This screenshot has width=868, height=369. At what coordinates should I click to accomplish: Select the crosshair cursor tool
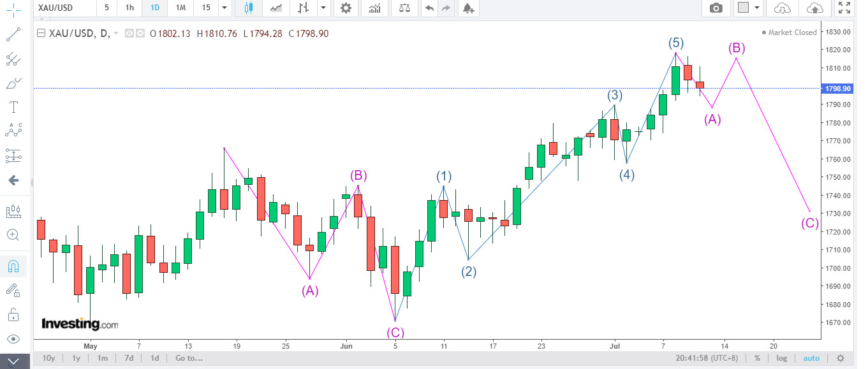[x=14, y=9]
